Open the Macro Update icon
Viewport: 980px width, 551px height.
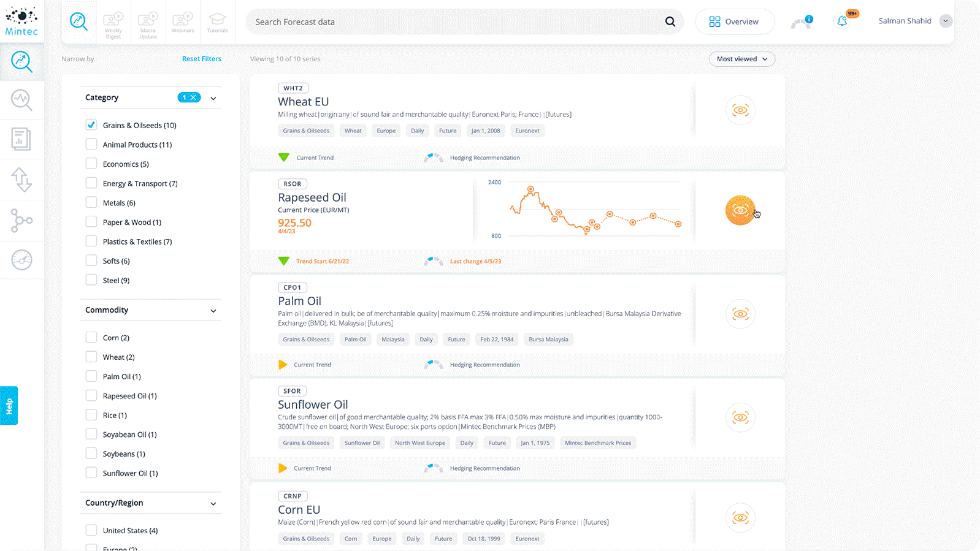pyautogui.click(x=148, y=23)
